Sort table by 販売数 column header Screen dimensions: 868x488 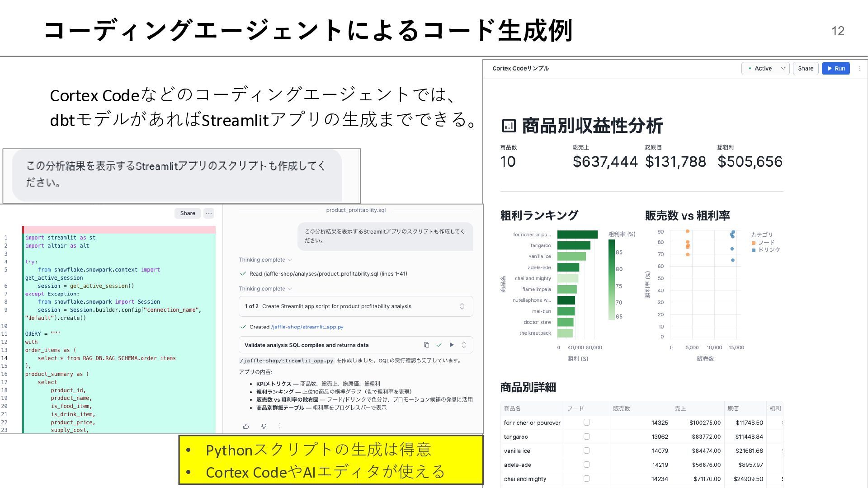click(622, 408)
